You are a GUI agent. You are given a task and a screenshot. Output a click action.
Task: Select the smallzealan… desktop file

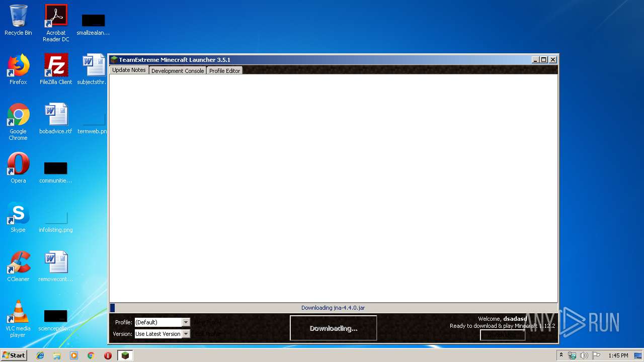[93, 24]
